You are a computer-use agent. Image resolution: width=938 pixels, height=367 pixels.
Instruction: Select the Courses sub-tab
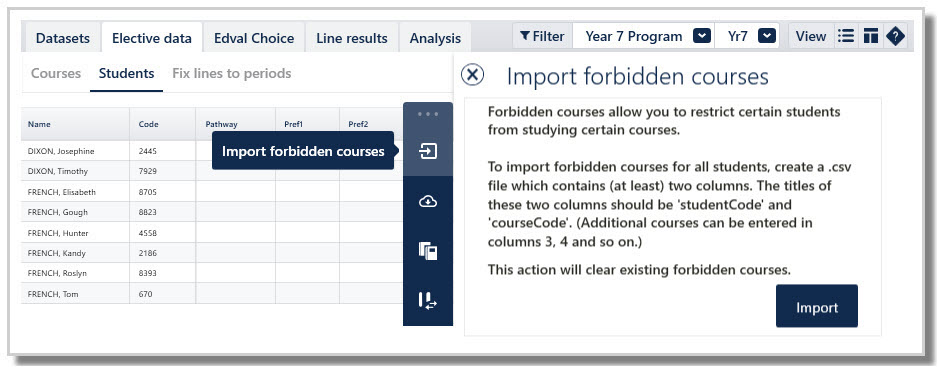56,74
